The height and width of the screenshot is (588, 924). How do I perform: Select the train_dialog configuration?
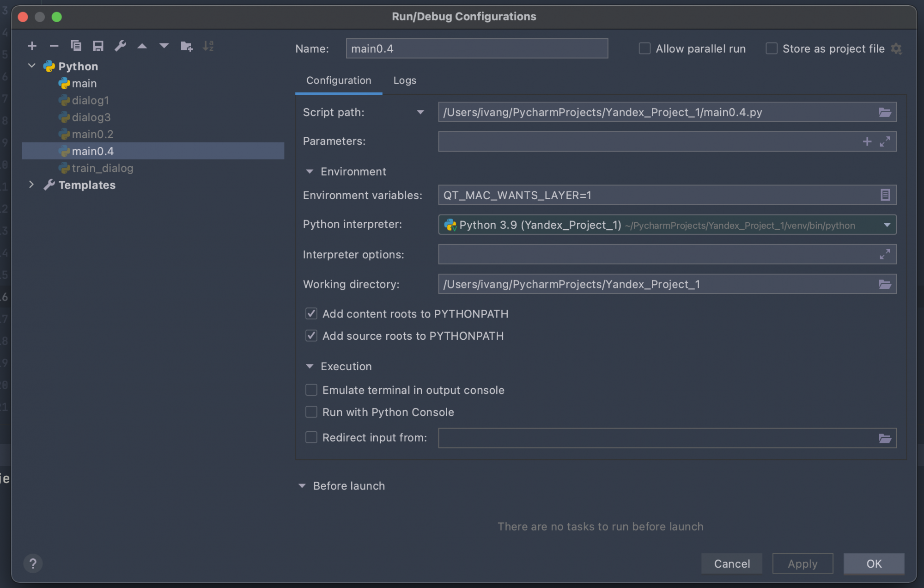pyautogui.click(x=102, y=168)
